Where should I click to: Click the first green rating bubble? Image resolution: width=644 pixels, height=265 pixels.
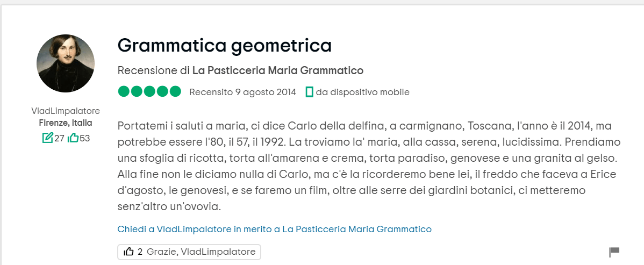click(x=124, y=92)
